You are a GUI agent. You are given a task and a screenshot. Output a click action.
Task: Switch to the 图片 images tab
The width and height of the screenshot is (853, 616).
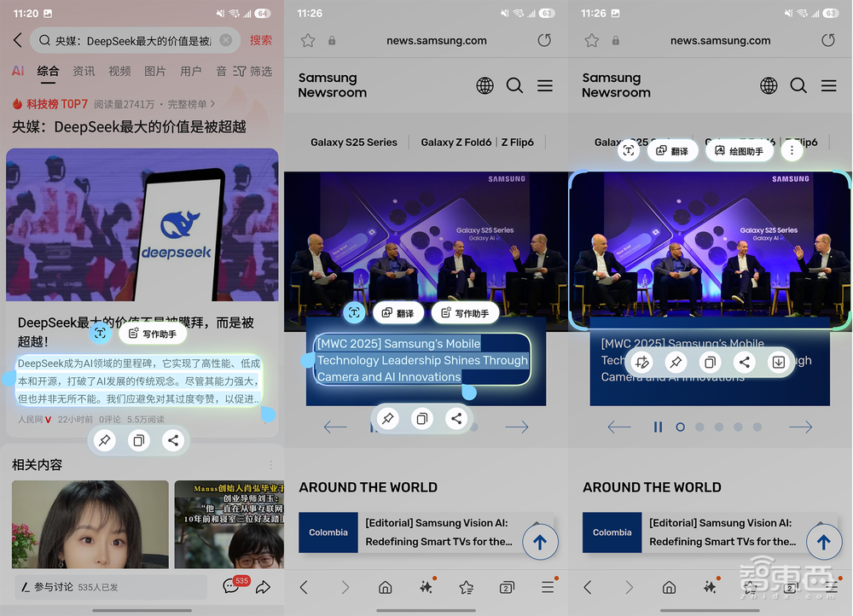pyautogui.click(x=155, y=72)
